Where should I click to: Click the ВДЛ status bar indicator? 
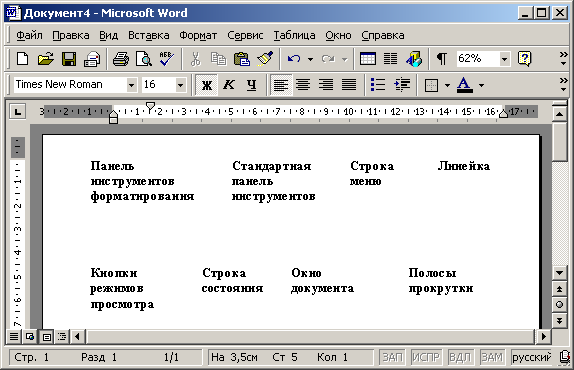point(460,357)
